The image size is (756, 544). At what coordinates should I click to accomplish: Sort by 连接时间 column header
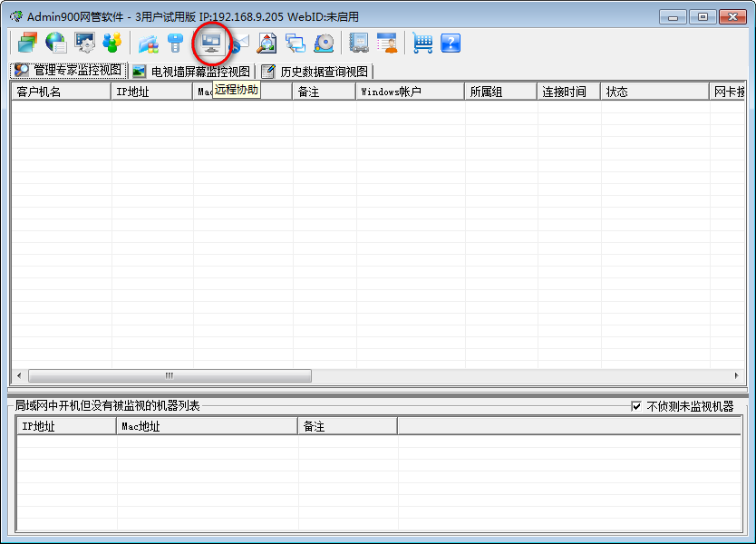click(x=569, y=92)
